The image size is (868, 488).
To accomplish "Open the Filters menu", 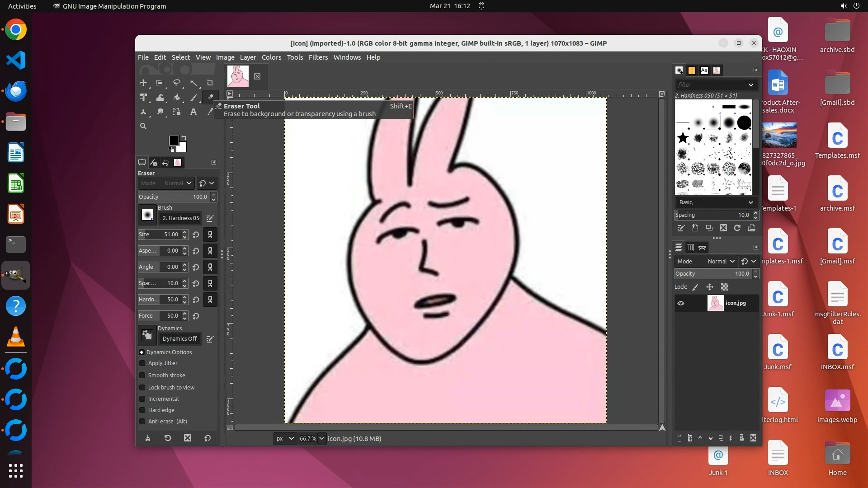I will 318,57.
